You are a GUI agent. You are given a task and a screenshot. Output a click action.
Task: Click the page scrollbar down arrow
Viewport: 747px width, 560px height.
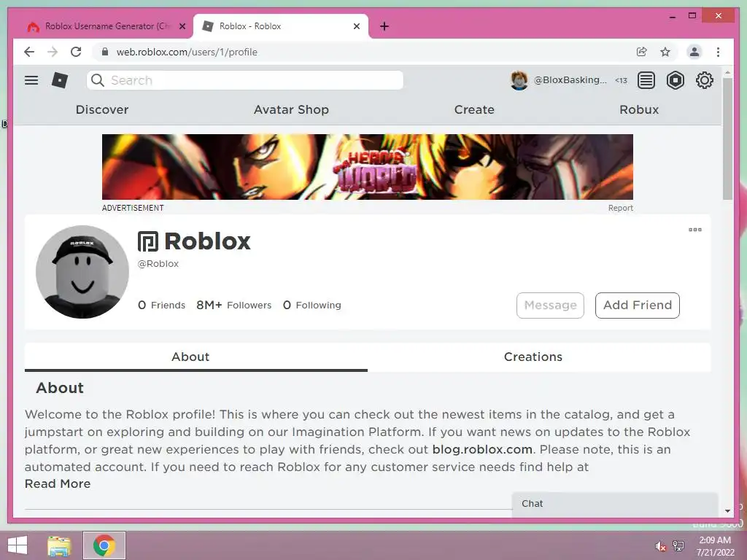(x=727, y=511)
